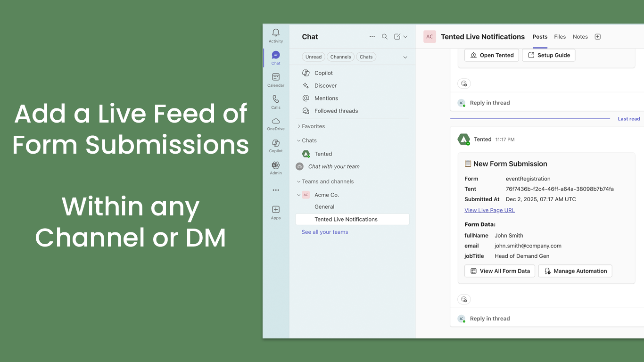Click the New Form Submission heading

[x=510, y=164]
